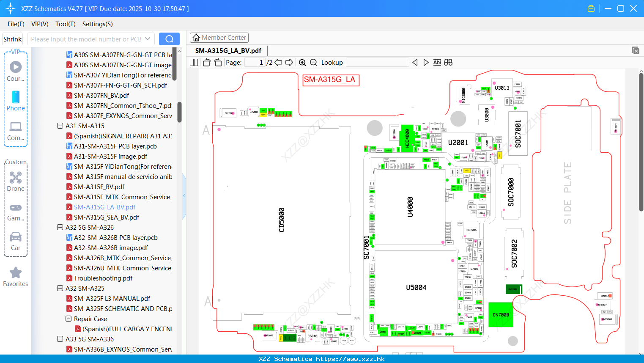Select the SM-A315G_LA_BV.pdf tab
Screen dimensions: 644x363
click(x=228, y=50)
